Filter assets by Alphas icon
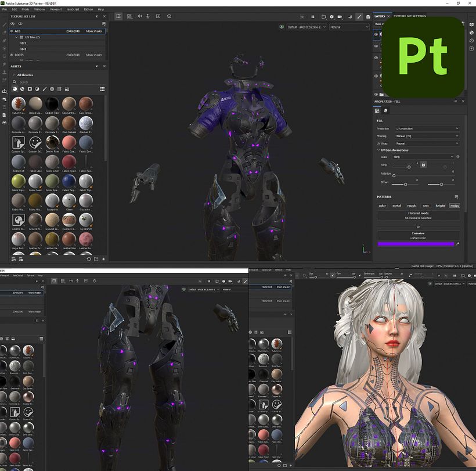Screen dimensions: 476x471 point(52,89)
